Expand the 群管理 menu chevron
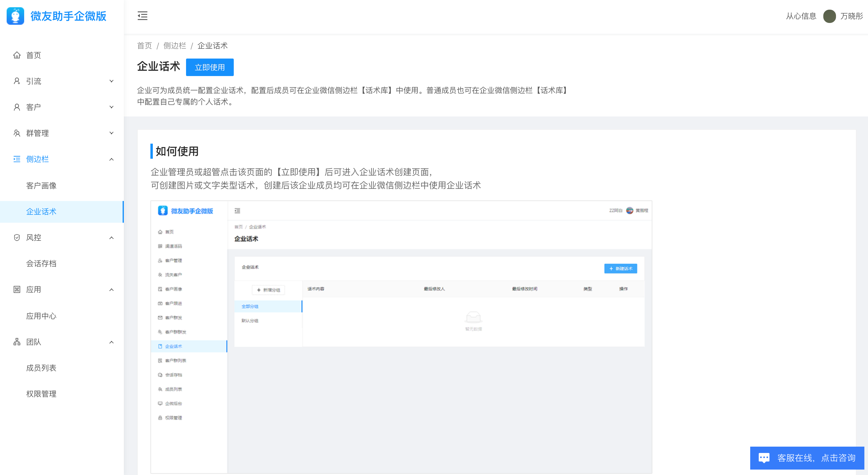868x475 pixels. point(111,133)
